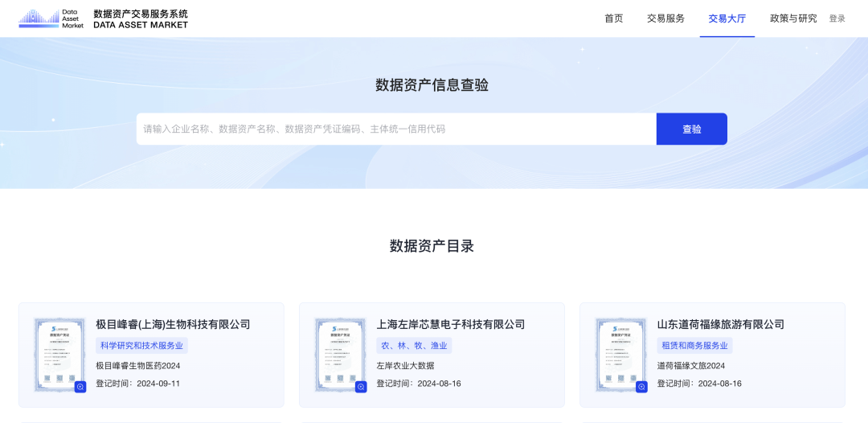Click the 科学研究和技术服务业 industry tag

point(141,346)
